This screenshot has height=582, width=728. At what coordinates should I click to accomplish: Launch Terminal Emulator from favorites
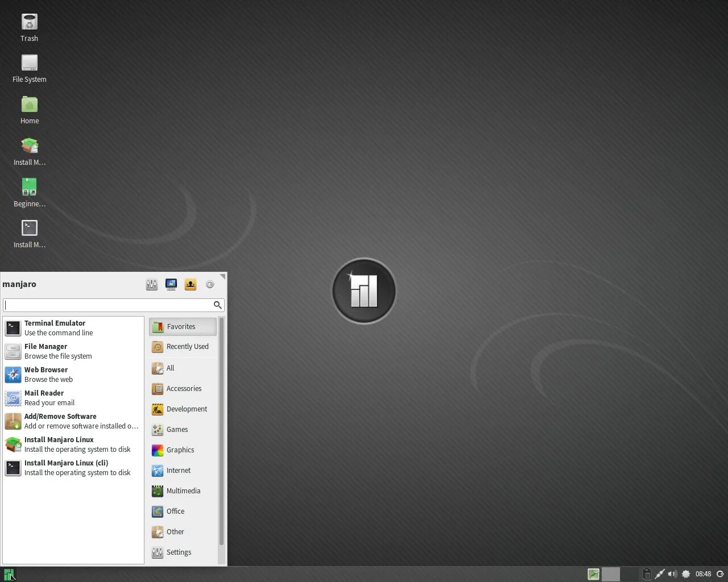point(73,328)
